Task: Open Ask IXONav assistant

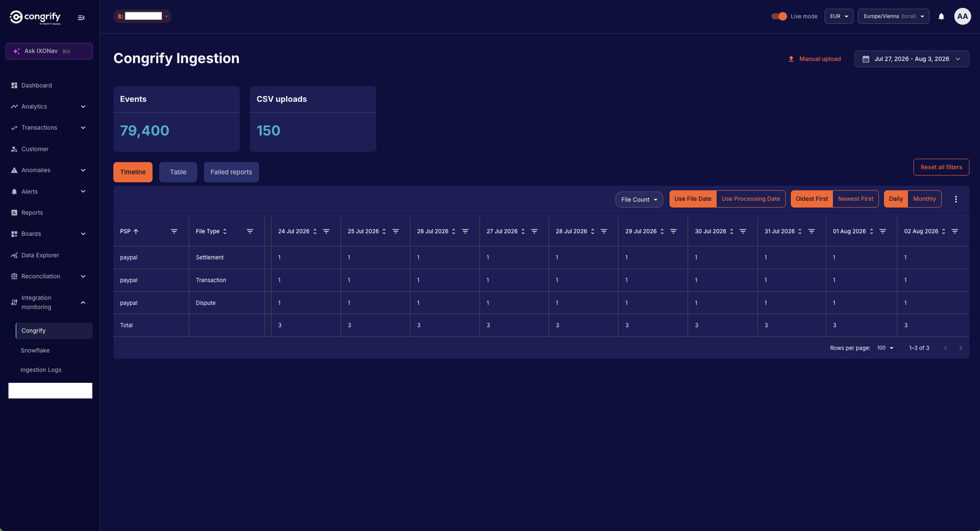Action: pyautogui.click(x=49, y=51)
